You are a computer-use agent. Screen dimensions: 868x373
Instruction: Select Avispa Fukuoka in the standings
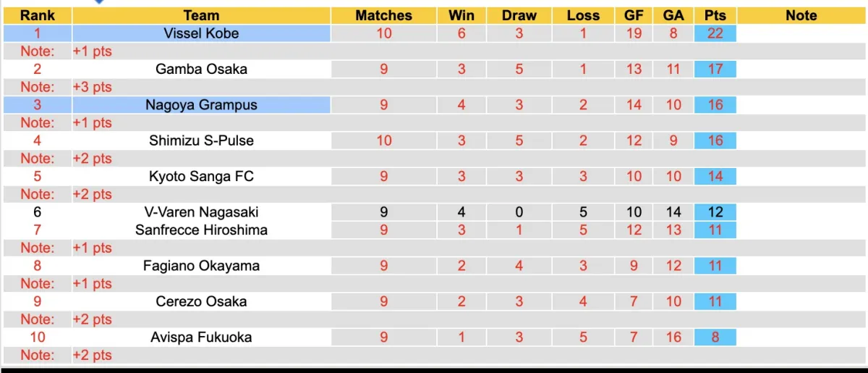tap(201, 337)
